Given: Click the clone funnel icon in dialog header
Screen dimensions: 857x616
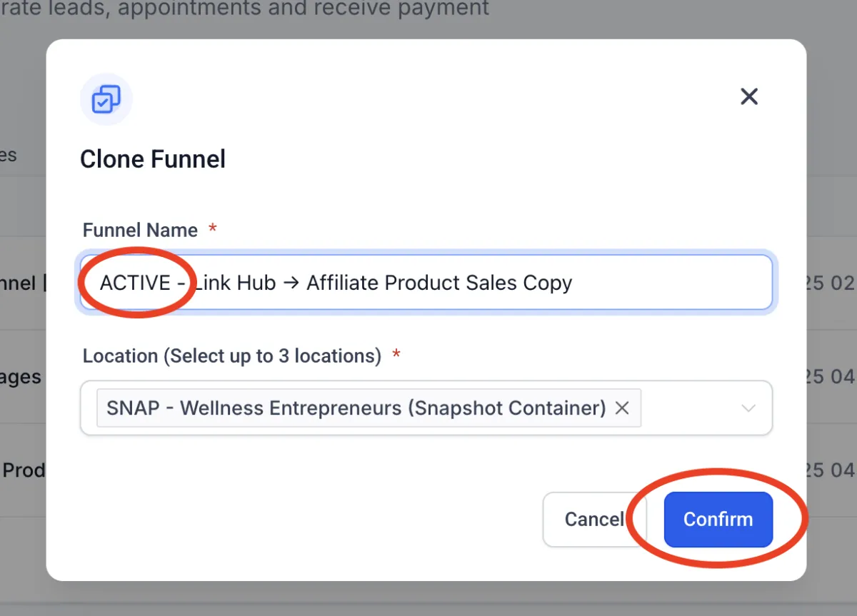Looking at the screenshot, I should pyautogui.click(x=106, y=99).
